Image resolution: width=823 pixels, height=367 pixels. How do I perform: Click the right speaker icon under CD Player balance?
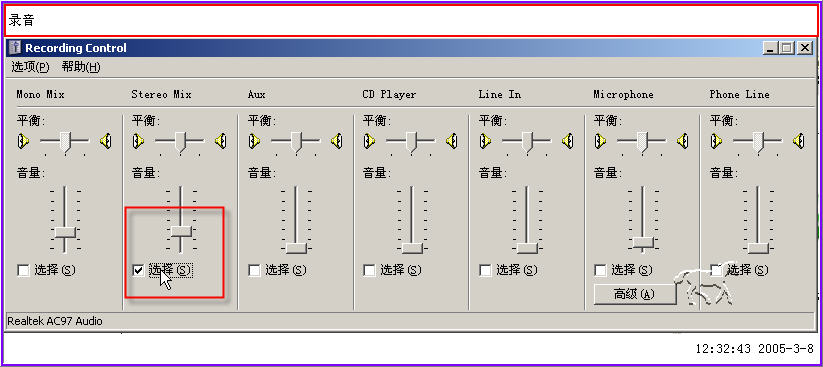tap(452, 141)
